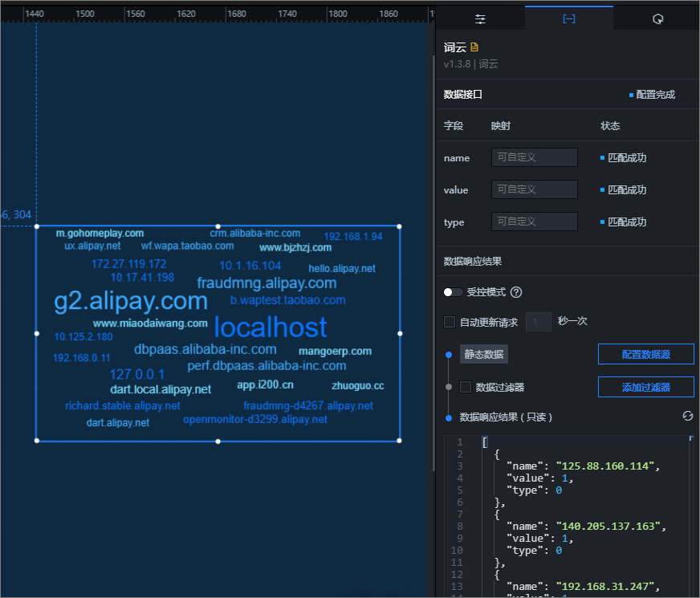
Task: Click the value field mapping input
Action: [535, 189]
